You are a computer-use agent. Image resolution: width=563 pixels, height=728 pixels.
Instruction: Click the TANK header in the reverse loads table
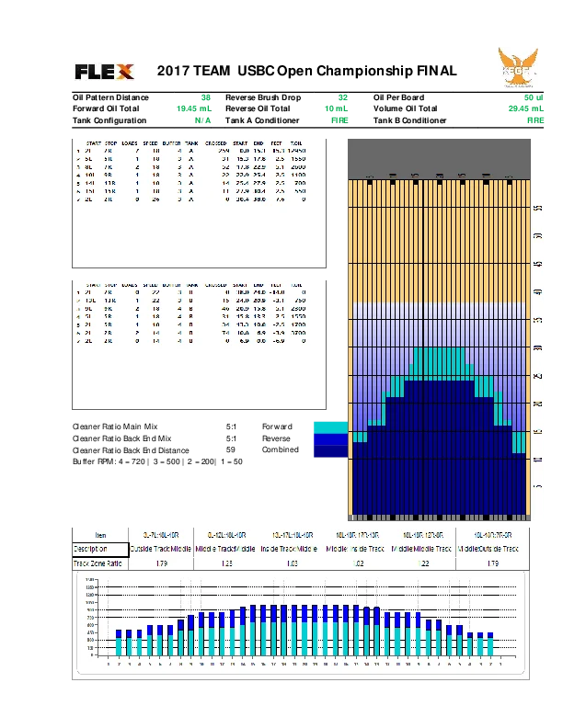[192, 285]
